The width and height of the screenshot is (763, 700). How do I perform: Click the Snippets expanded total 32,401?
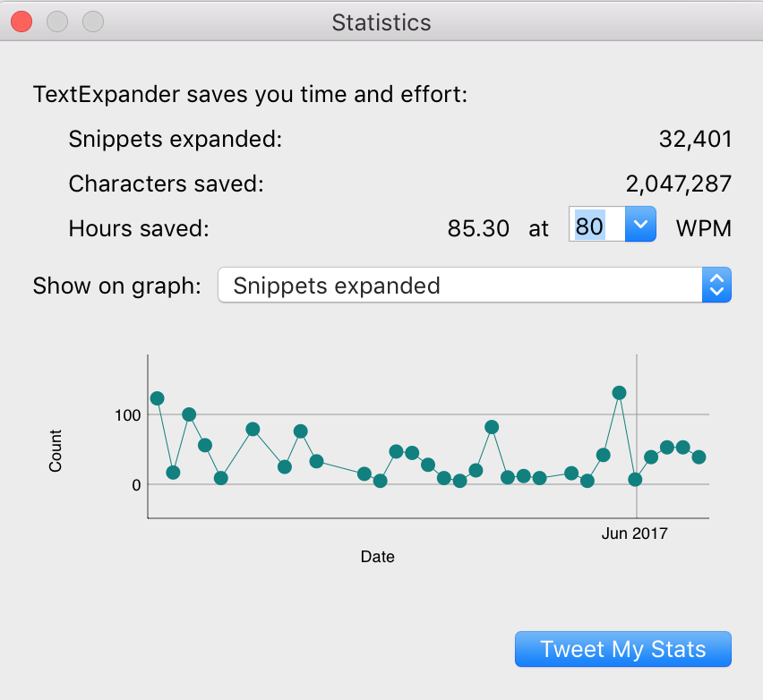(695, 139)
